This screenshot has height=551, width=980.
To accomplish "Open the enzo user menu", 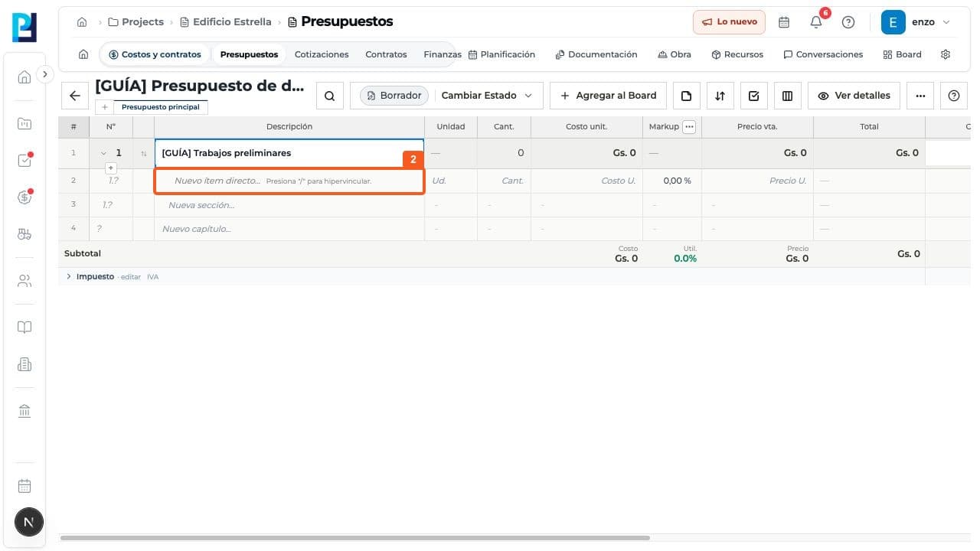I will 916,22.
